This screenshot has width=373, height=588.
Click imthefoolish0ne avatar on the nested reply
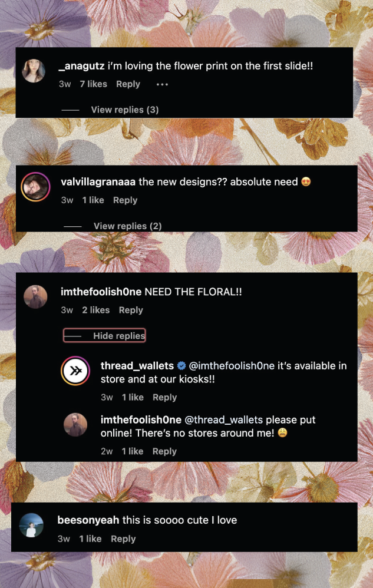pos(75,425)
